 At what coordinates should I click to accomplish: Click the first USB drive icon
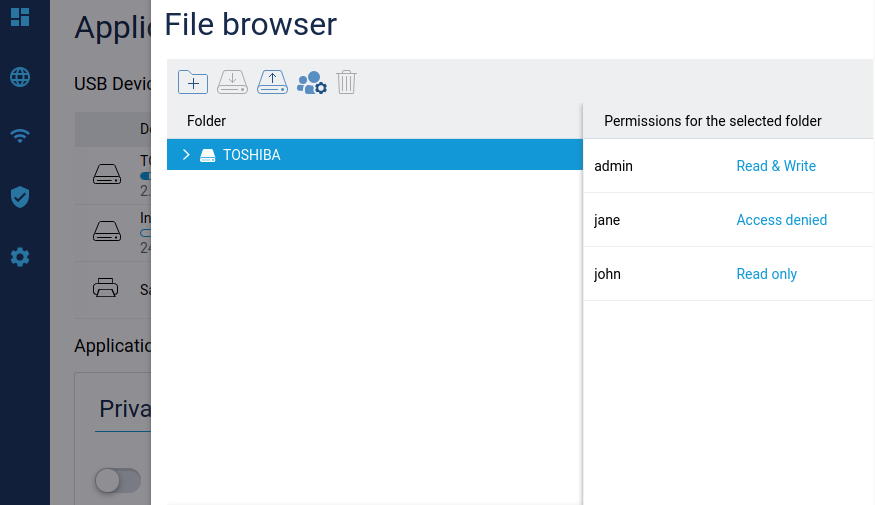[x=106, y=175]
